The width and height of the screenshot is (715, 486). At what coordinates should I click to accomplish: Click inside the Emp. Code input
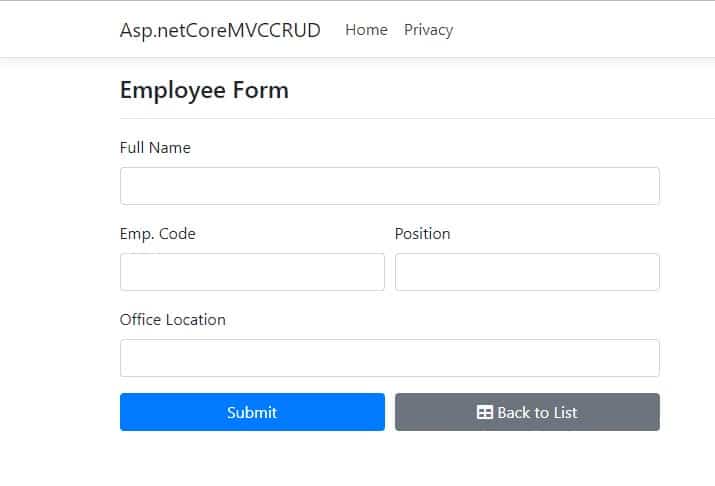[252, 272]
